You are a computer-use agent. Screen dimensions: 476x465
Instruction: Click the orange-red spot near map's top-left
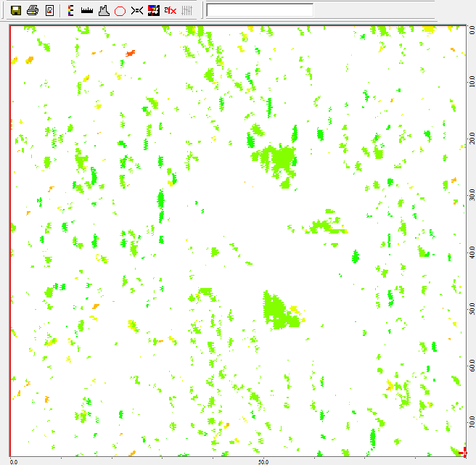point(131,53)
